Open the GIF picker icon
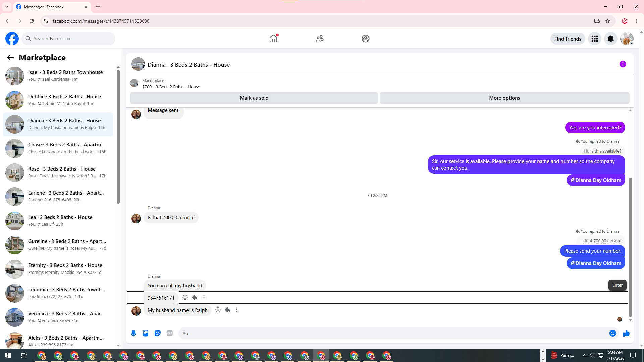Image resolution: width=644 pixels, height=362 pixels. point(170,333)
